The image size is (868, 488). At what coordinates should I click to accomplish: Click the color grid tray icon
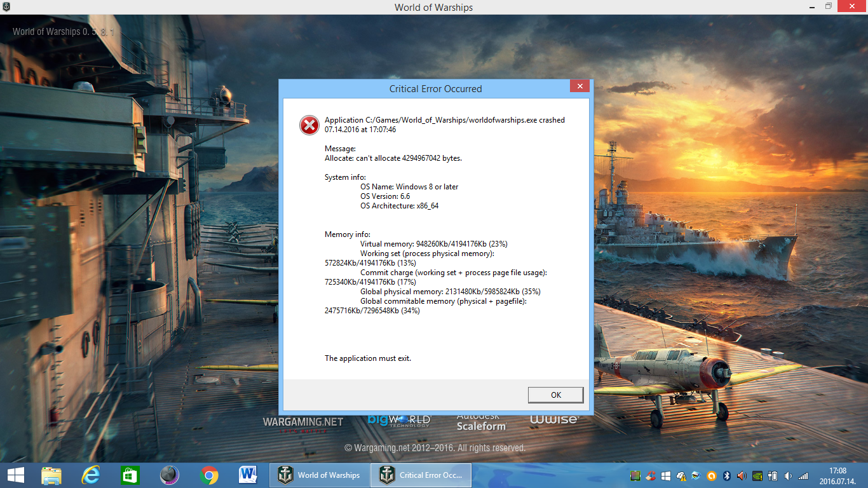pyautogui.click(x=635, y=475)
